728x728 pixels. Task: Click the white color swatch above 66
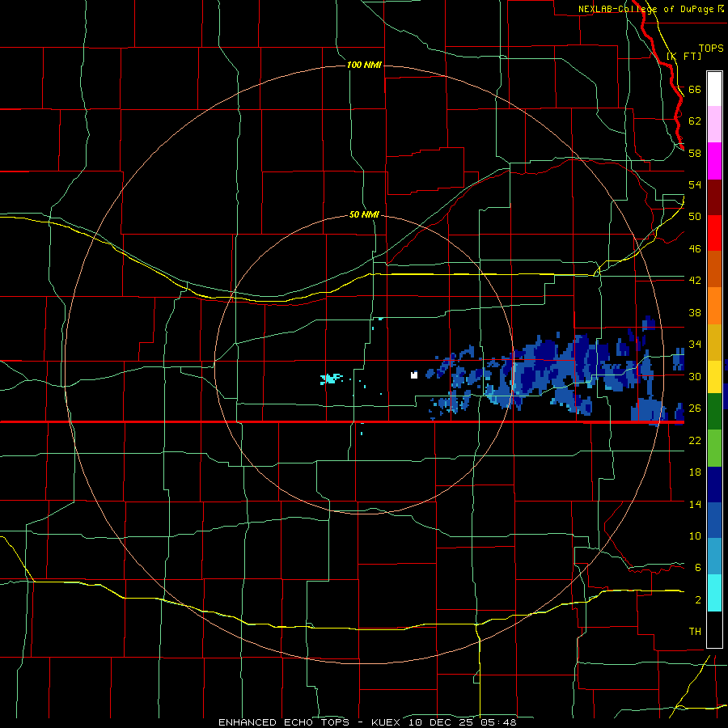coord(714,89)
